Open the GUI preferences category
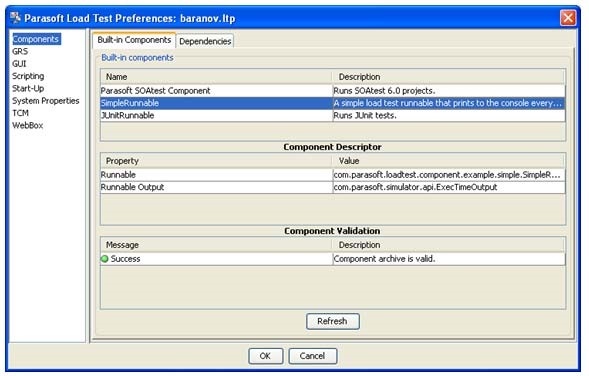589x376 pixels. tap(19, 64)
